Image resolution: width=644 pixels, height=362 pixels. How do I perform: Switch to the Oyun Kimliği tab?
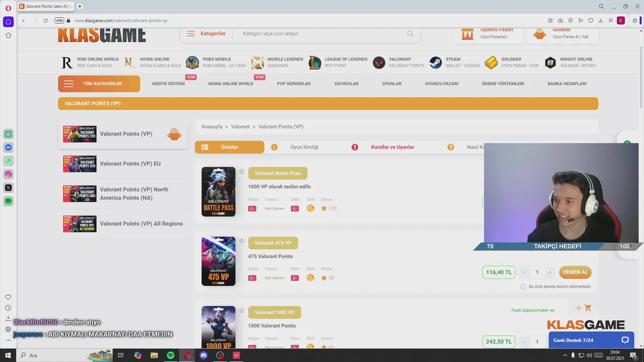[295, 147]
